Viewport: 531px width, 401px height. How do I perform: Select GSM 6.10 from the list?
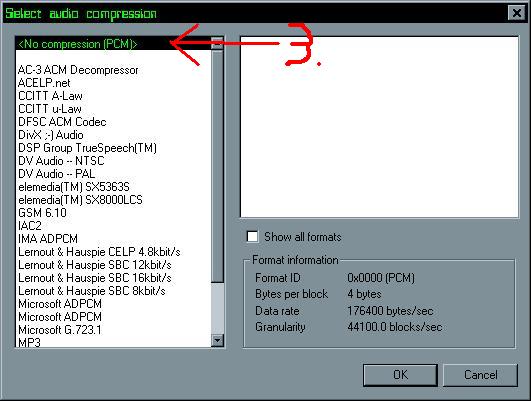click(42, 213)
